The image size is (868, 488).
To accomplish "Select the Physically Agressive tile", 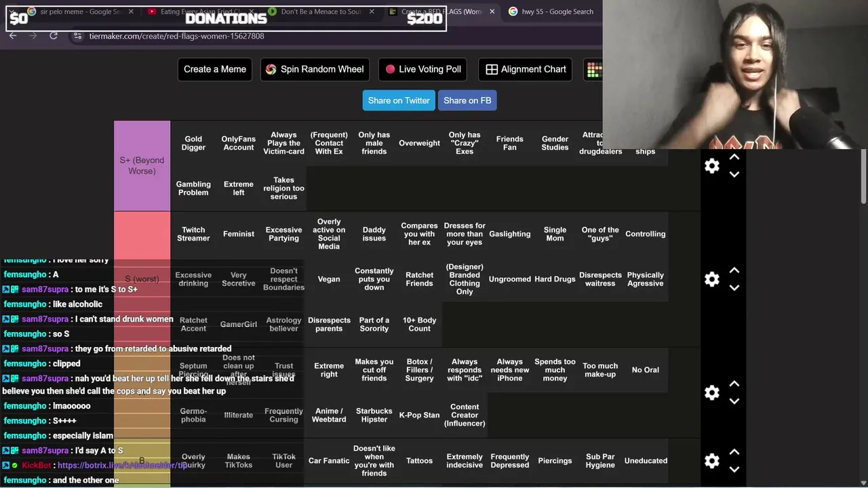I will (646, 279).
